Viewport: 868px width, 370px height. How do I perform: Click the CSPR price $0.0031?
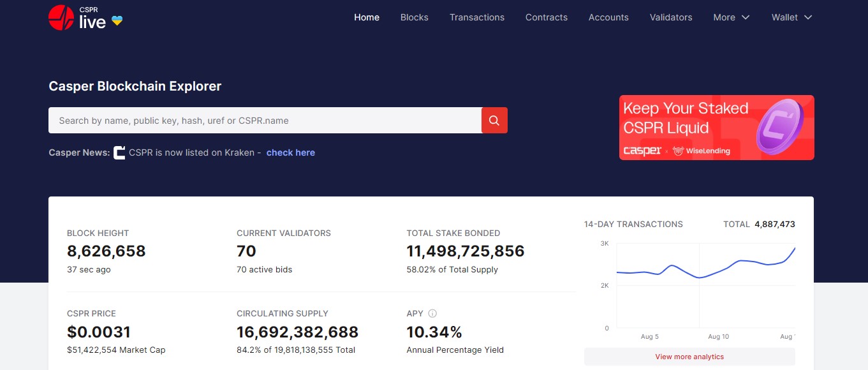99,332
